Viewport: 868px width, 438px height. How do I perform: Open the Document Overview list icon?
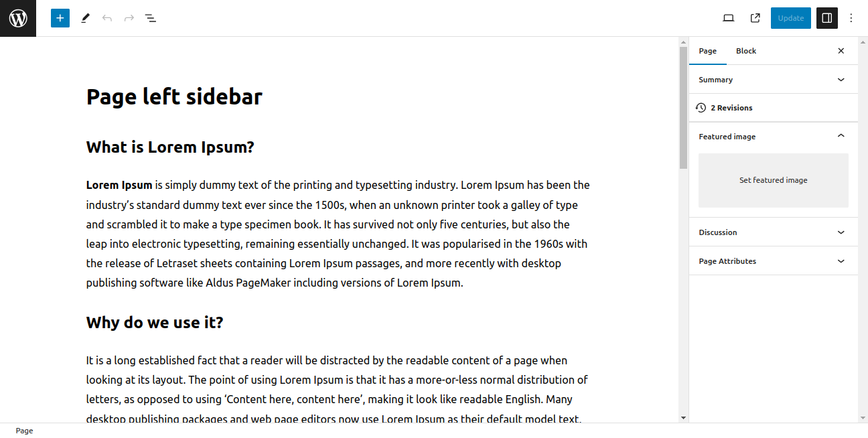[151, 18]
